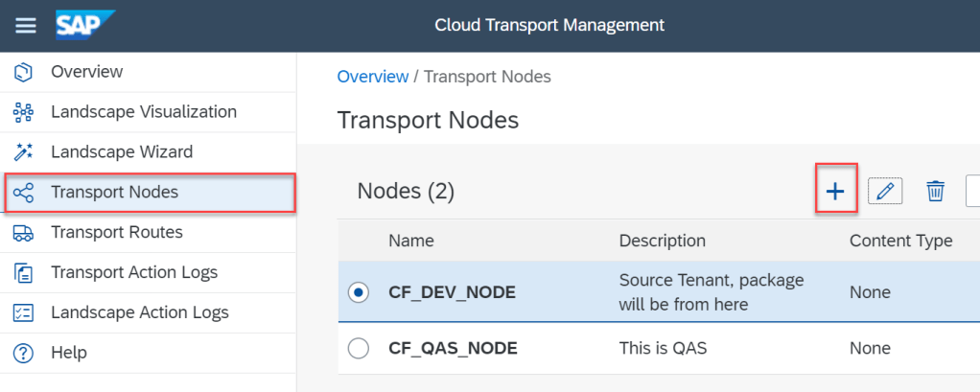Click the Overview breadcrumb link
This screenshot has width=980, height=392.
tap(372, 77)
